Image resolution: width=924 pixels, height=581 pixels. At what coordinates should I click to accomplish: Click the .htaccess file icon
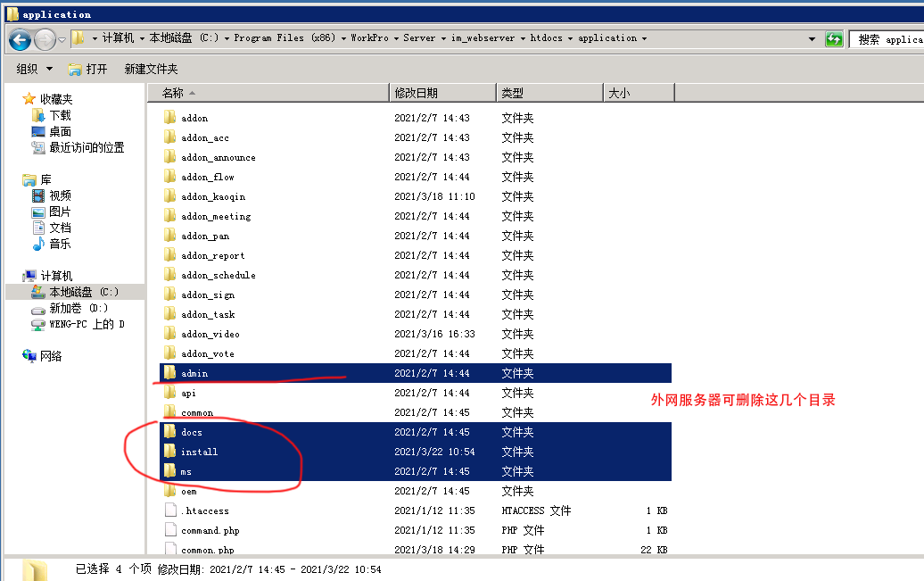pyautogui.click(x=170, y=510)
